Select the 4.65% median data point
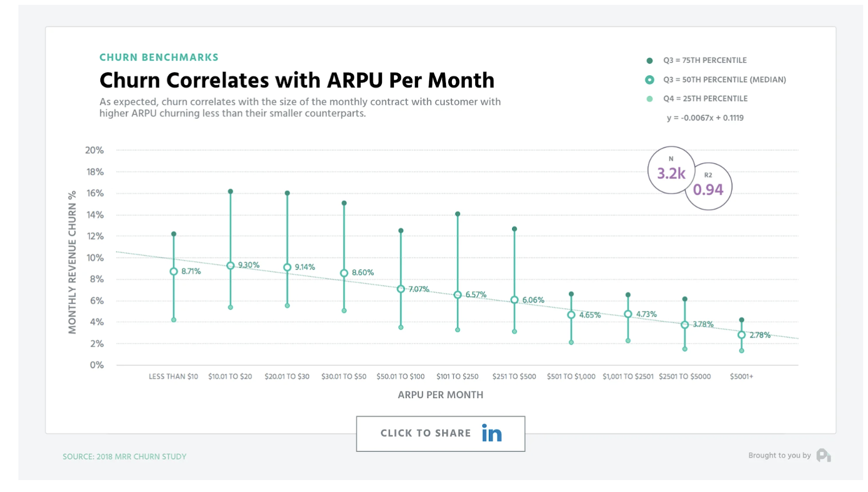Image resolution: width=868 pixels, height=492 pixels. [571, 315]
